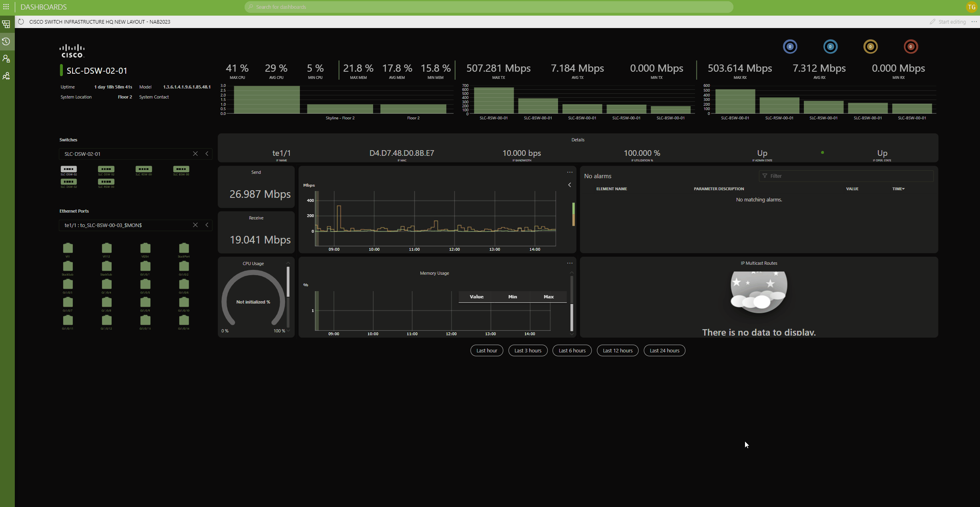Image resolution: width=980 pixels, height=507 pixels.
Task: Show the Last 6 hours time range
Action: [572, 350]
